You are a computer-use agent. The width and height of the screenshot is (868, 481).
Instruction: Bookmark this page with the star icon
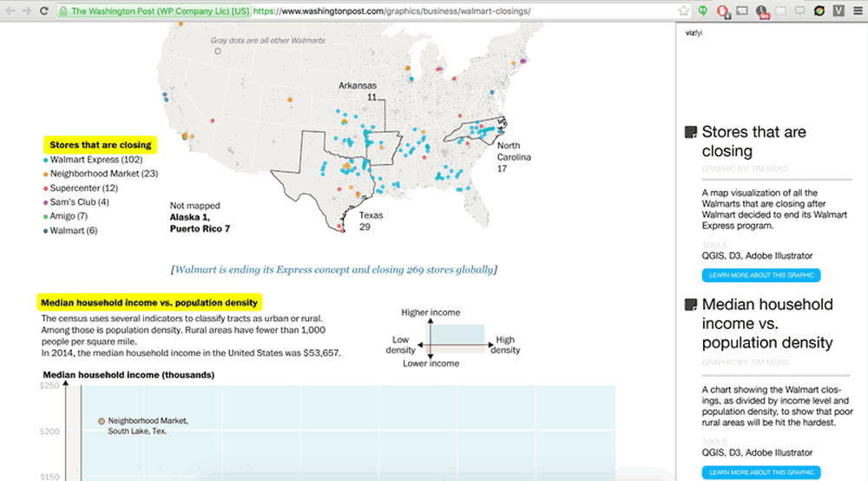(x=684, y=11)
